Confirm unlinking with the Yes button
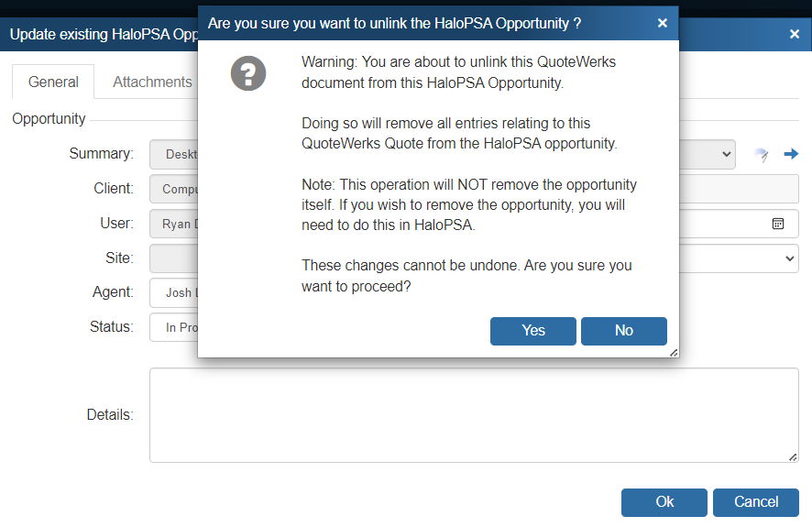 533,331
